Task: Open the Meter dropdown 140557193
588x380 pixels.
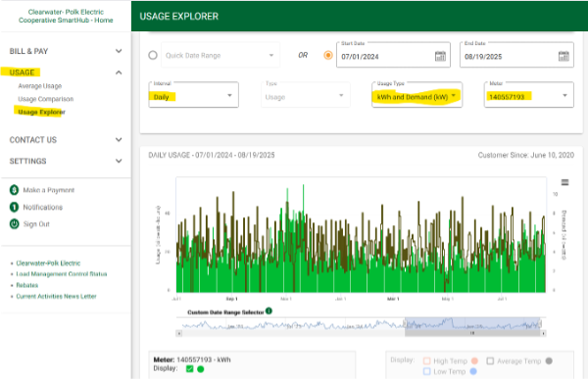Action: tap(529, 95)
